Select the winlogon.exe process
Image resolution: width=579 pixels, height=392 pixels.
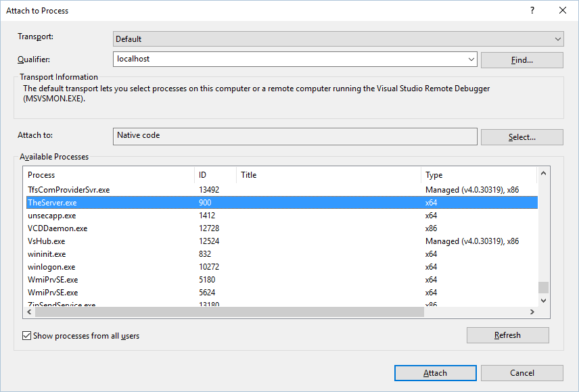point(51,267)
